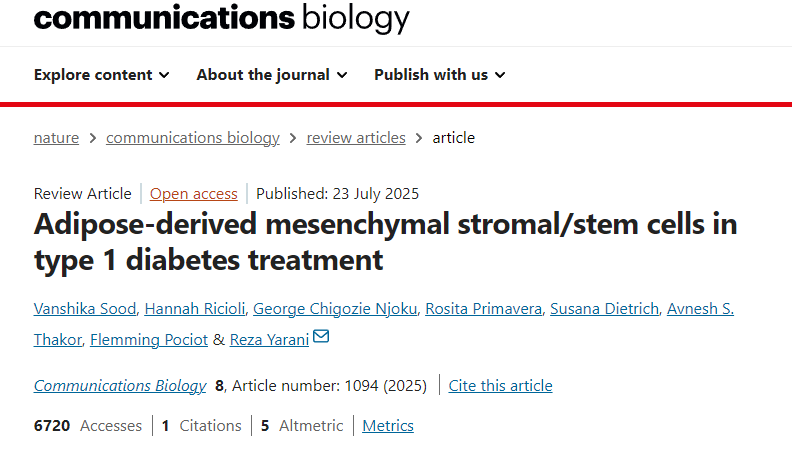Click author Flemming Pociot

pyautogui.click(x=149, y=340)
